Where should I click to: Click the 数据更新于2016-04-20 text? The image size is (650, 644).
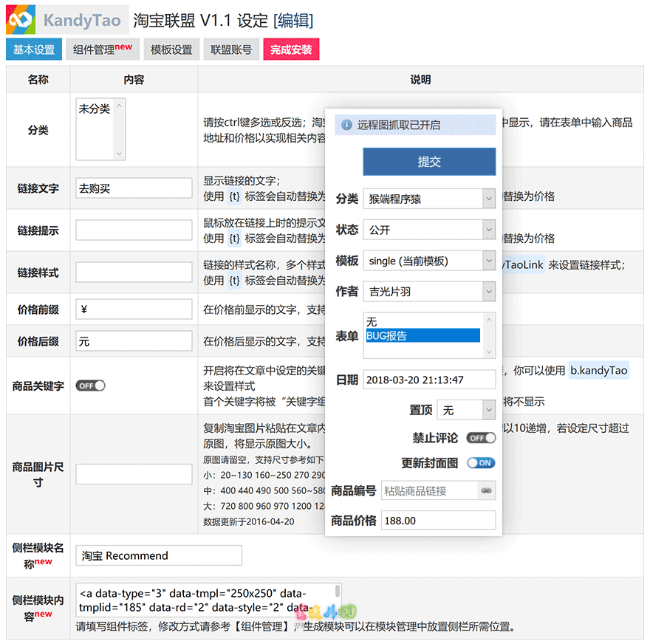pos(249,521)
